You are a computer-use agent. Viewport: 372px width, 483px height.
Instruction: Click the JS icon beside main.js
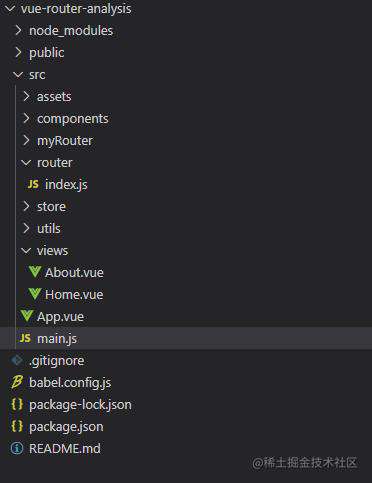pos(25,338)
